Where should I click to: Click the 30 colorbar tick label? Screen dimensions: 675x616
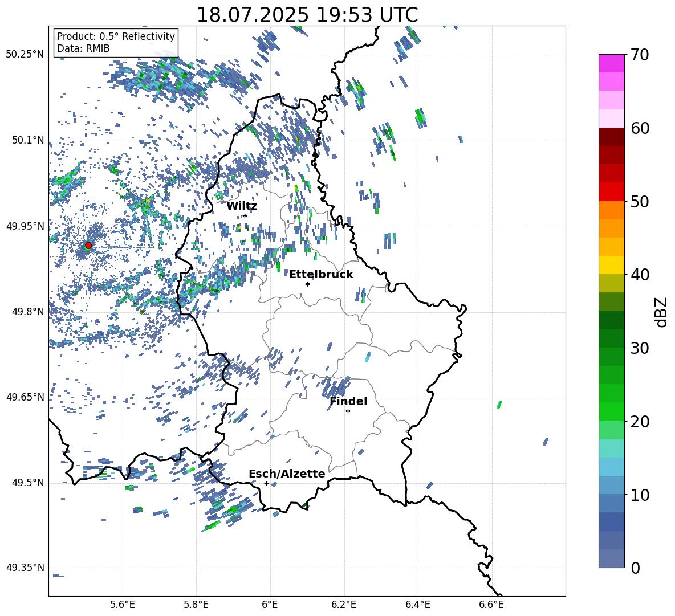[x=640, y=348]
